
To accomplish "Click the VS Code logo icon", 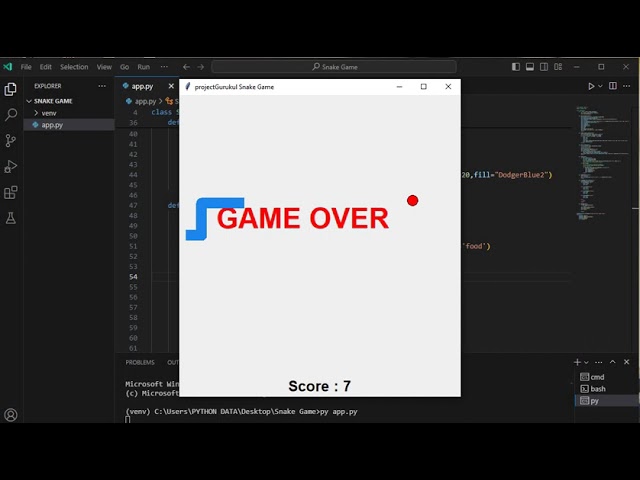I will [x=8, y=67].
